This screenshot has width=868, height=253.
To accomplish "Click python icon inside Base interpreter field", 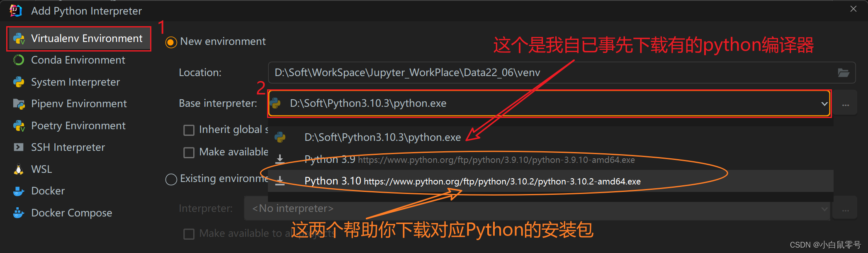I will point(276,103).
